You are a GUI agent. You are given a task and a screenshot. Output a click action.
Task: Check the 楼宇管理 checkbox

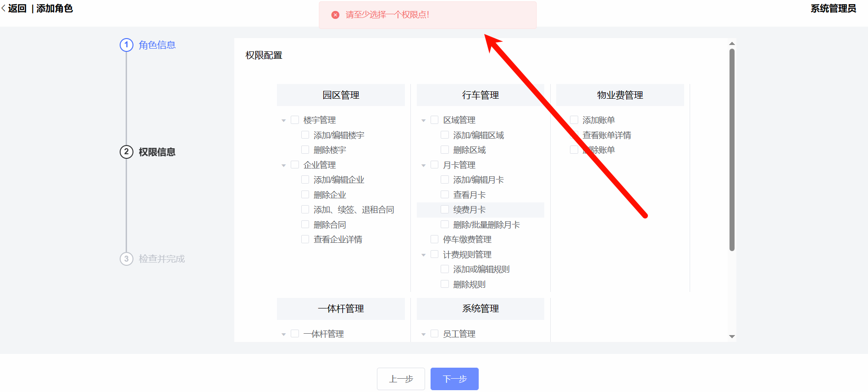pos(295,120)
